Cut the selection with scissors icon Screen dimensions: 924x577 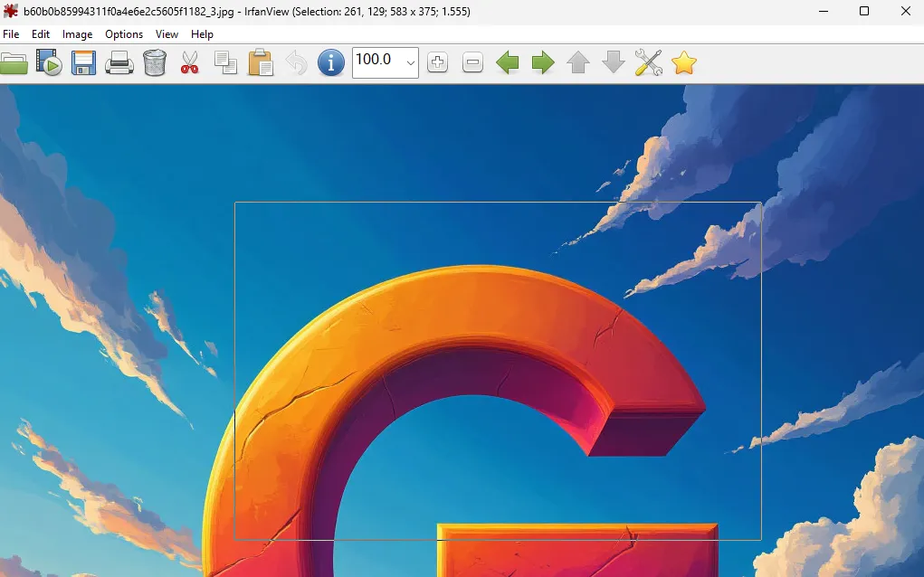point(189,62)
